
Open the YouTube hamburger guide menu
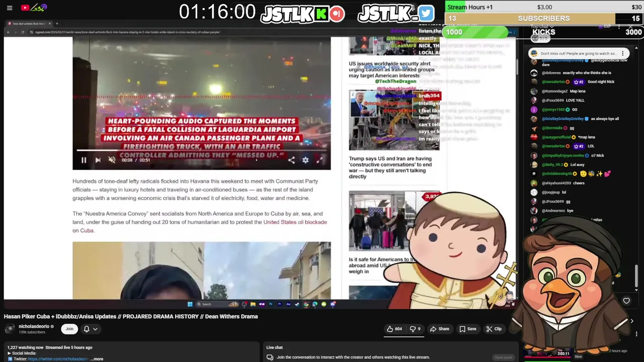point(10,8)
